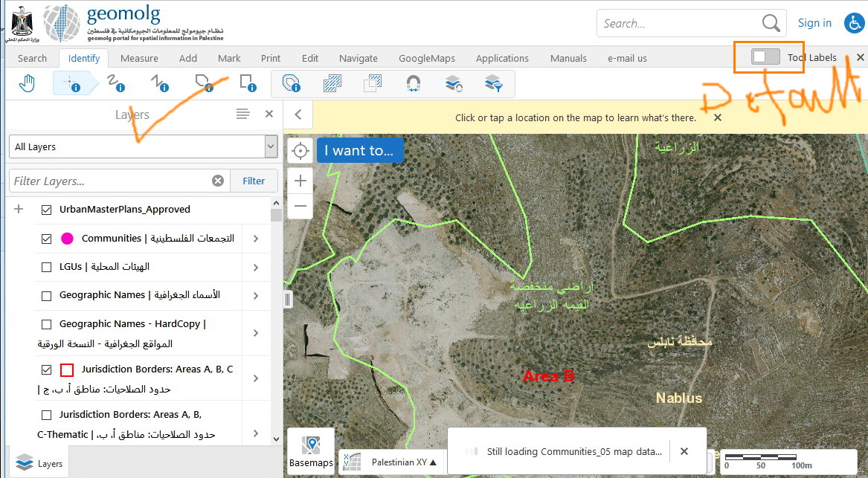
Task: Open LGUs layer options arrow
Action: (256, 267)
